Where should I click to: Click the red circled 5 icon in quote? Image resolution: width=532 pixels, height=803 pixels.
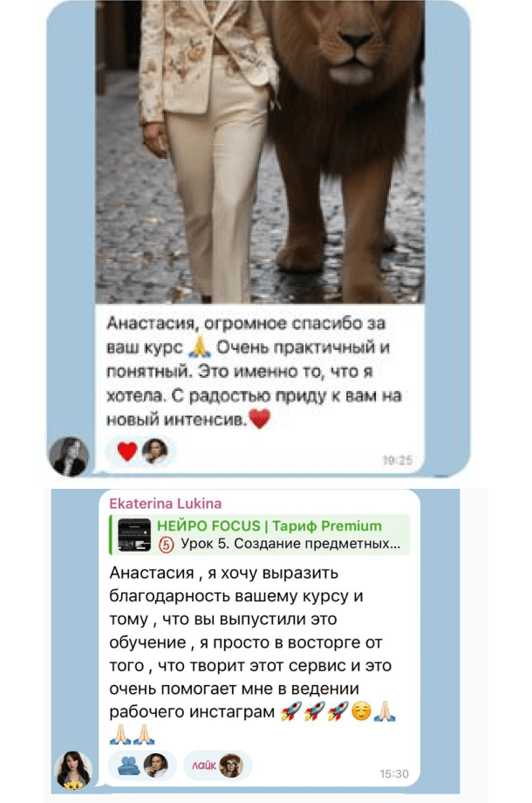167,545
